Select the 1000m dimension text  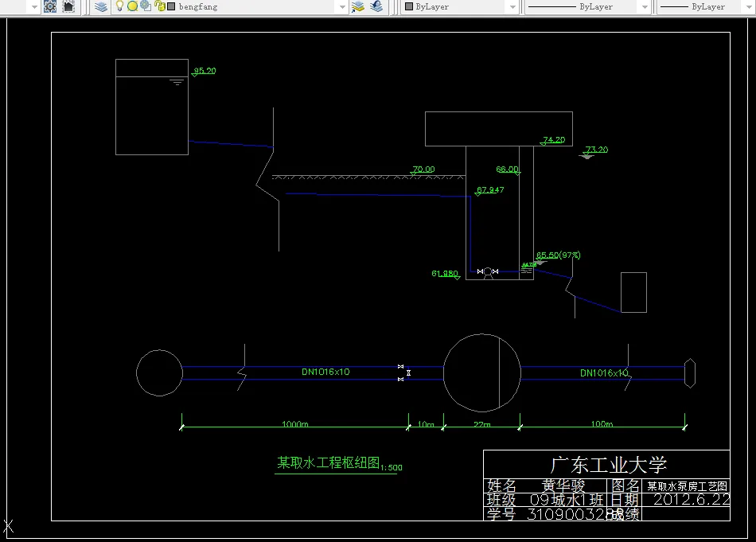295,424
